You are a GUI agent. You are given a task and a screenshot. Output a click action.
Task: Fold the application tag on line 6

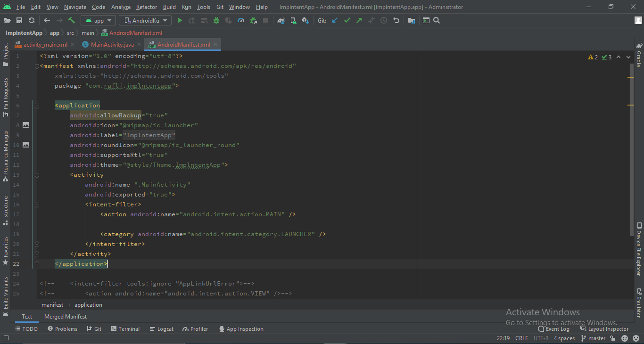[x=37, y=106]
